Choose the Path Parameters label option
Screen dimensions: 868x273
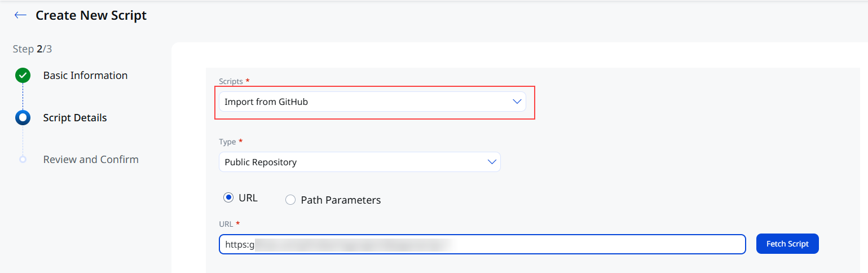pyautogui.click(x=341, y=200)
